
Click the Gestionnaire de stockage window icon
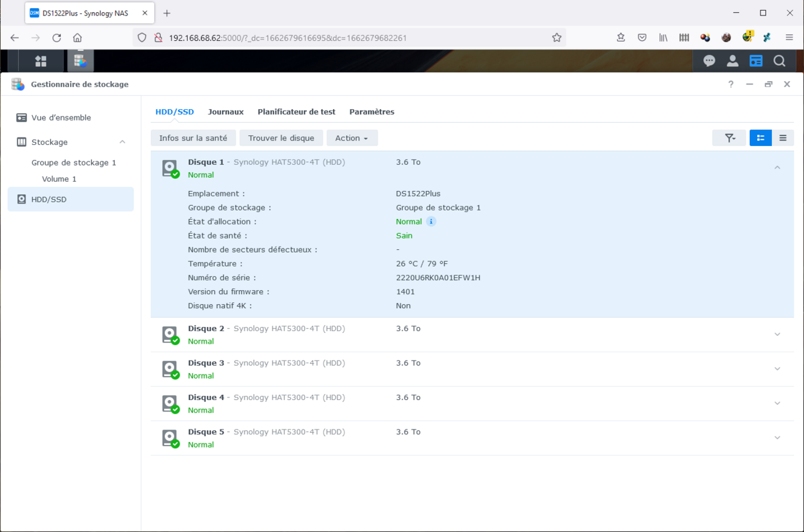point(18,84)
